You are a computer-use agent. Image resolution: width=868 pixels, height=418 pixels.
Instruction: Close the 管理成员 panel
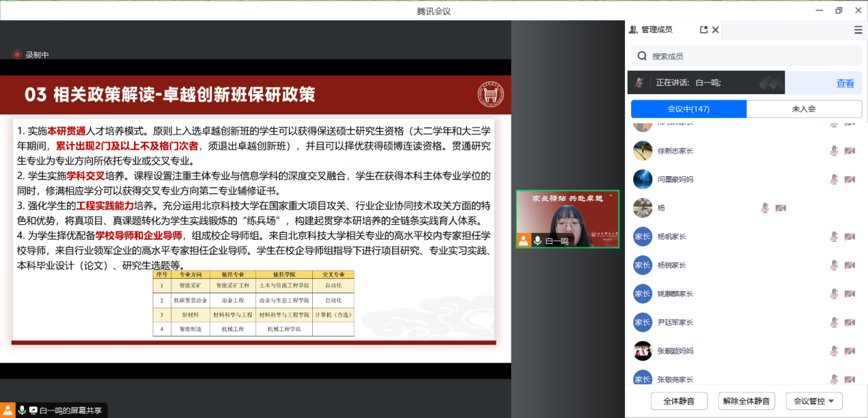pyautogui.click(x=715, y=30)
